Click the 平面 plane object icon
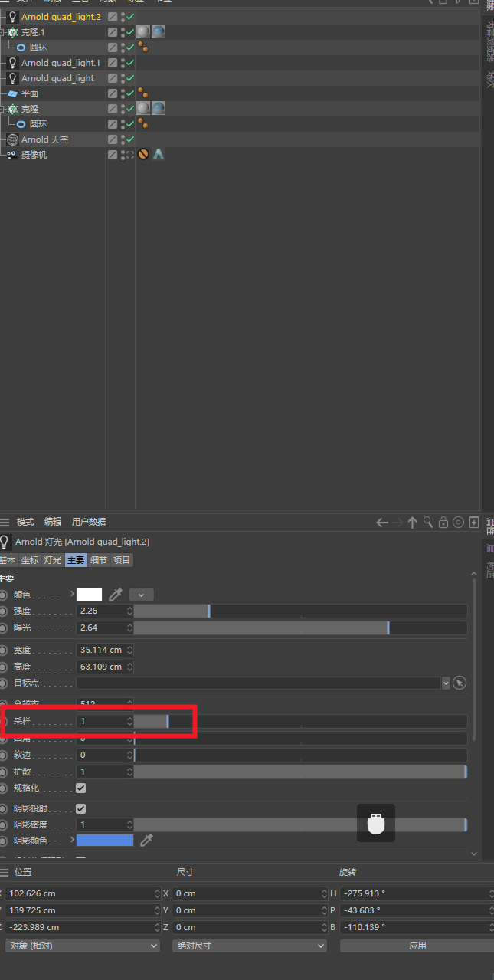Screen dimensions: 494x980 pyautogui.click(x=12, y=93)
